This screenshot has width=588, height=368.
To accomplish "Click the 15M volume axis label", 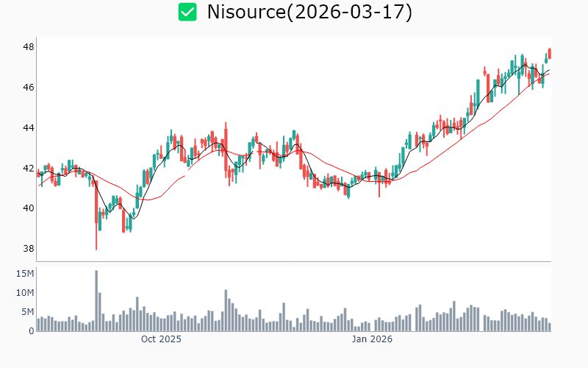I will [26, 274].
